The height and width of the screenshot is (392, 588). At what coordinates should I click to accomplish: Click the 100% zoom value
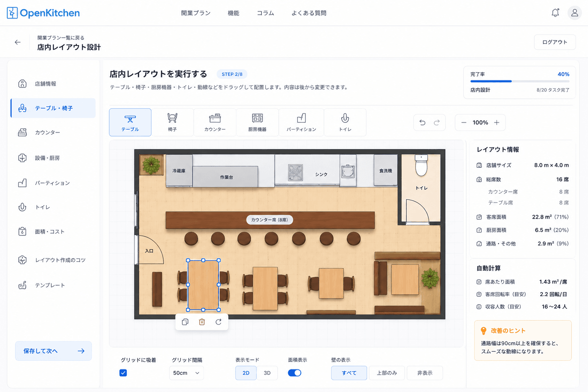480,122
